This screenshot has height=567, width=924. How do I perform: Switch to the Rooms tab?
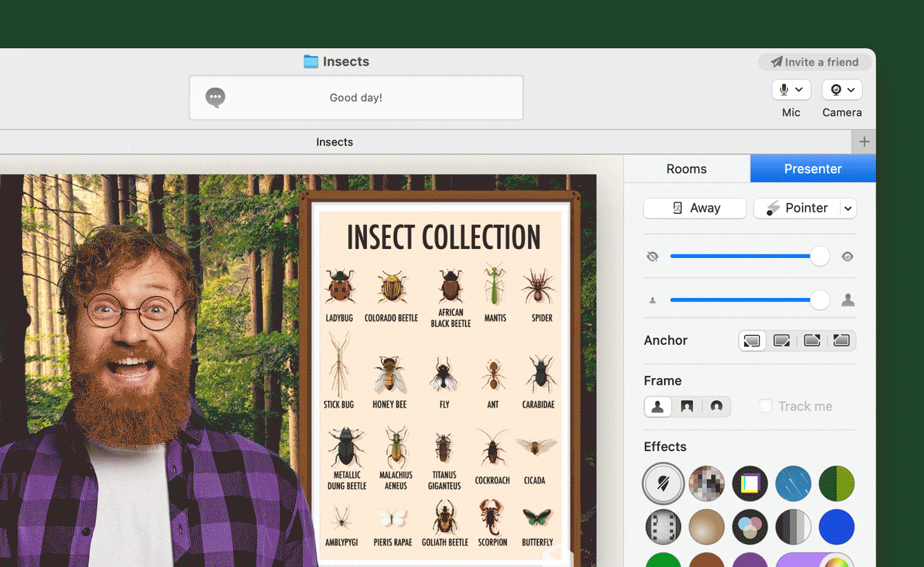click(x=687, y=169)
